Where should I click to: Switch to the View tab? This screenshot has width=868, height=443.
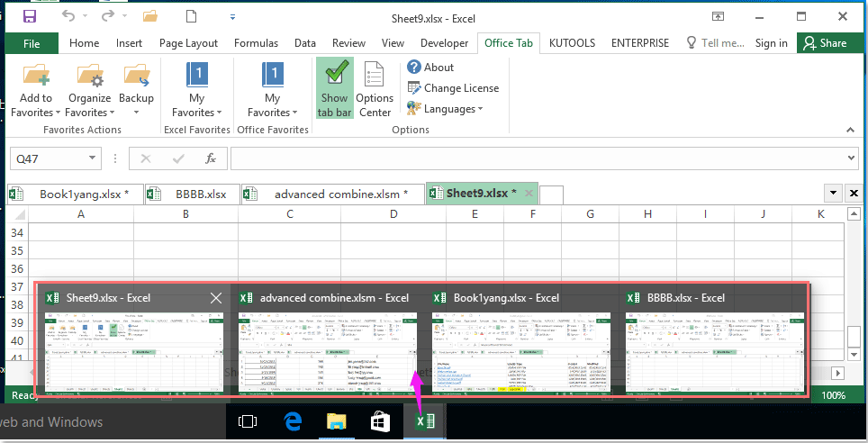pyautogui.click(x=393, y=43)
